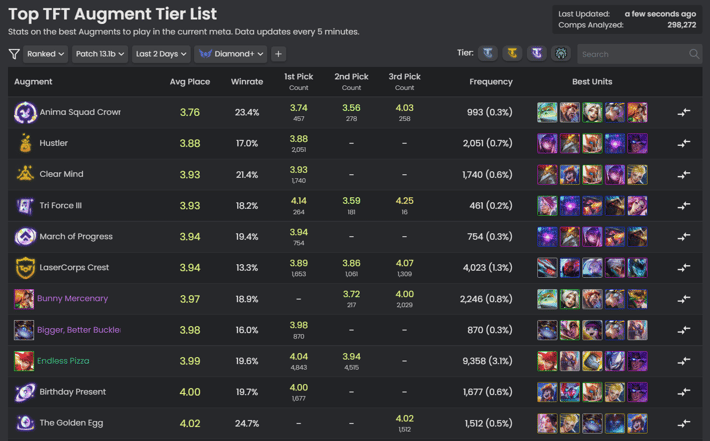Open the Last 2 Days dropdown
The image size is (710, 441).
click(x=161, y=54)
